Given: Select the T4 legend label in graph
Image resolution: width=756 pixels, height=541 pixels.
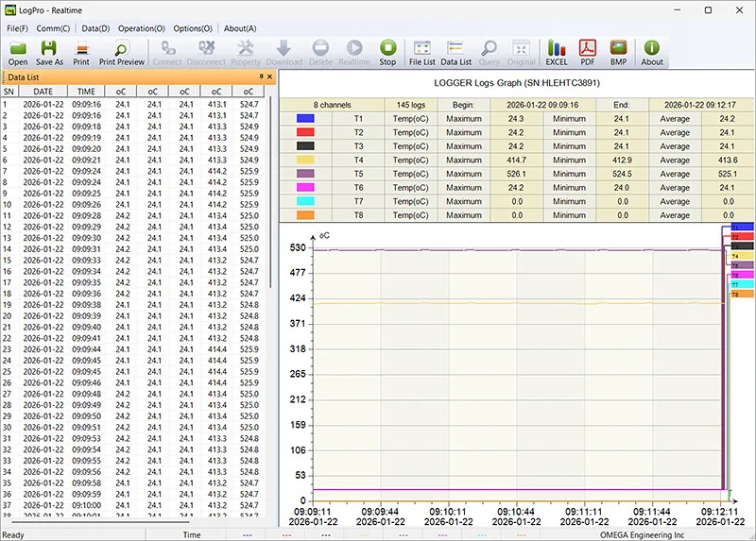Looking at the screenshot, I should point(741,256).
